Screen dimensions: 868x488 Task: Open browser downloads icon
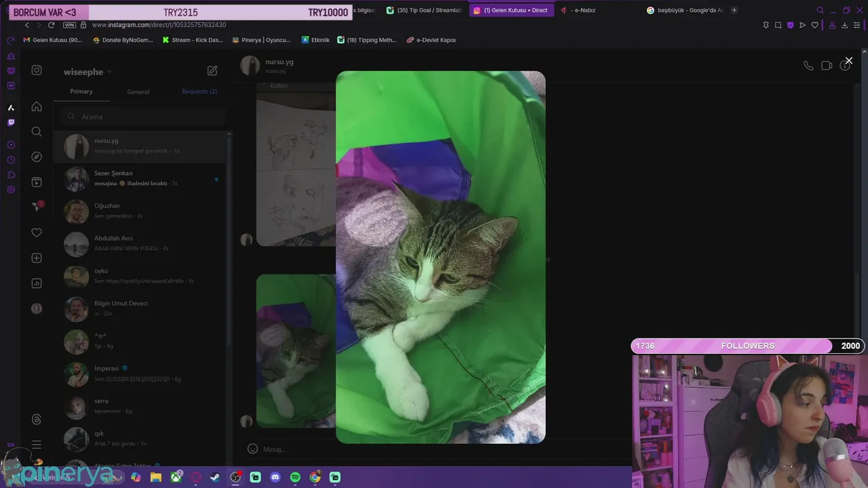click(844, 25)
